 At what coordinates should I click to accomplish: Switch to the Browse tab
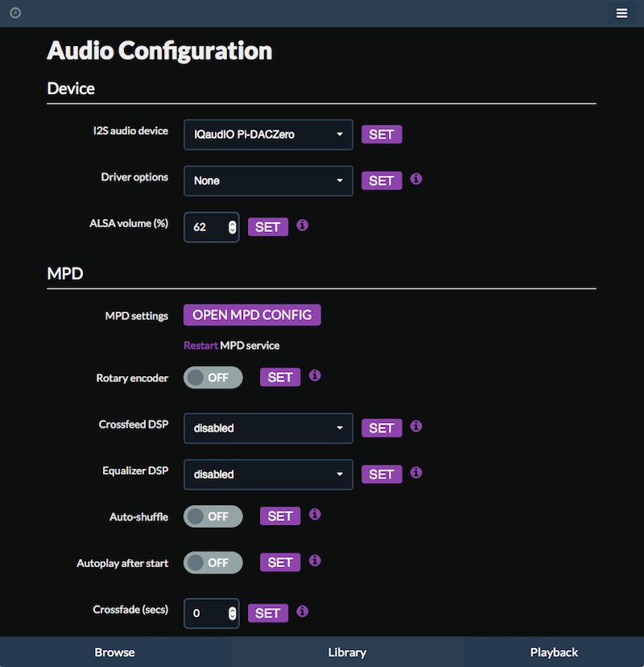point(115,652)
